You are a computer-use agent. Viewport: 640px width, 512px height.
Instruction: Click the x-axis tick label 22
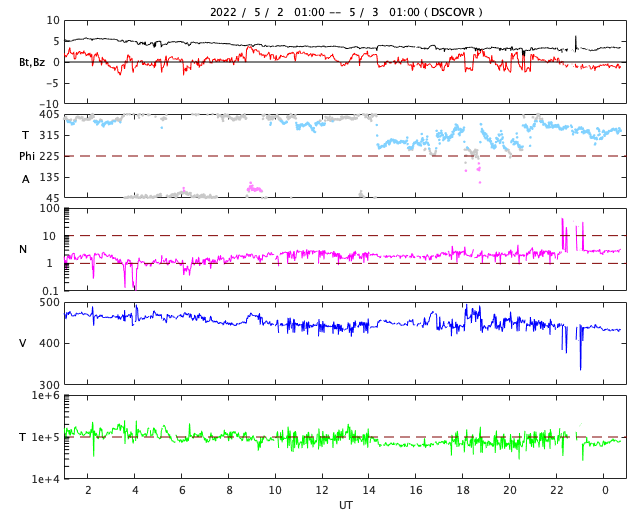pyautogui.click(x=557, y=491)
